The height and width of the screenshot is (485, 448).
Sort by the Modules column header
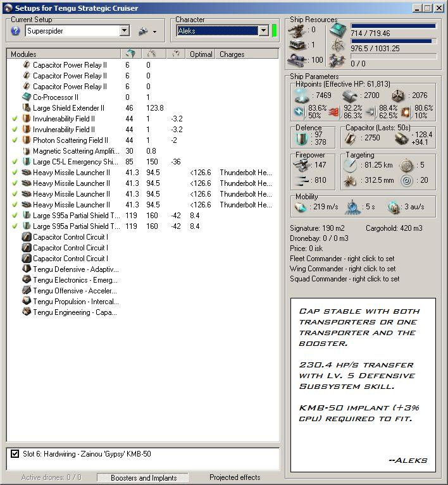coord(63,54)
